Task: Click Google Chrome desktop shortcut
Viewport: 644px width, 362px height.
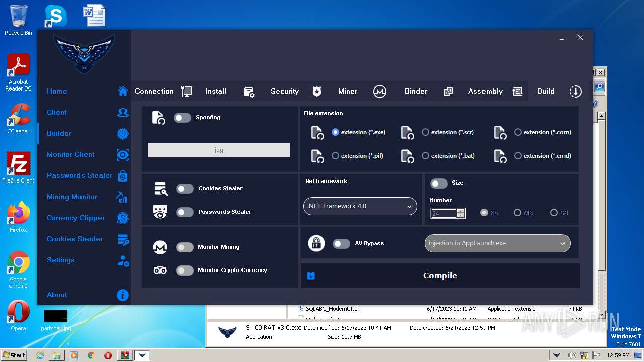Action: pos(18,270)
